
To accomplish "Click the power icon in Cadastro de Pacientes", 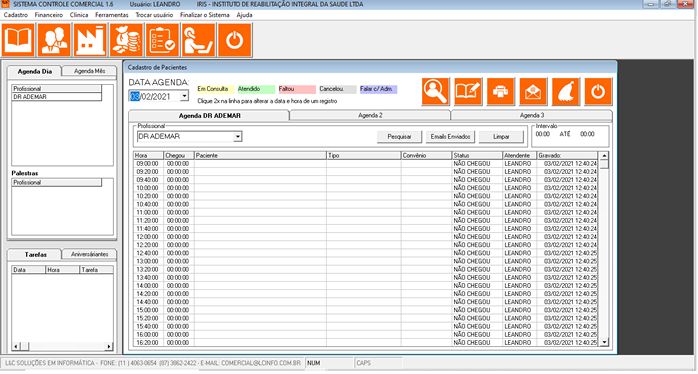I will 598,92.
